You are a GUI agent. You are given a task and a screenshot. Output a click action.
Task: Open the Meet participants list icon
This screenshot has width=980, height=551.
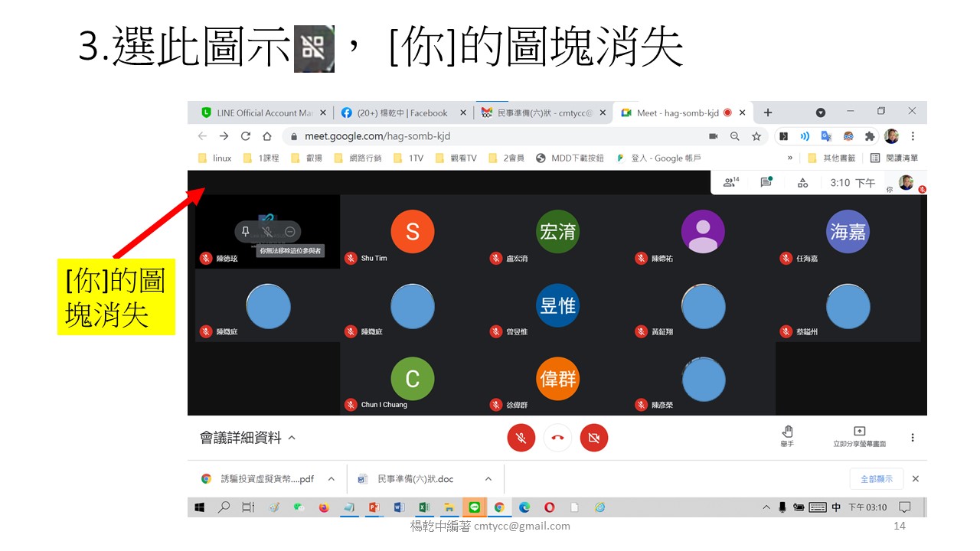(730, 182)
